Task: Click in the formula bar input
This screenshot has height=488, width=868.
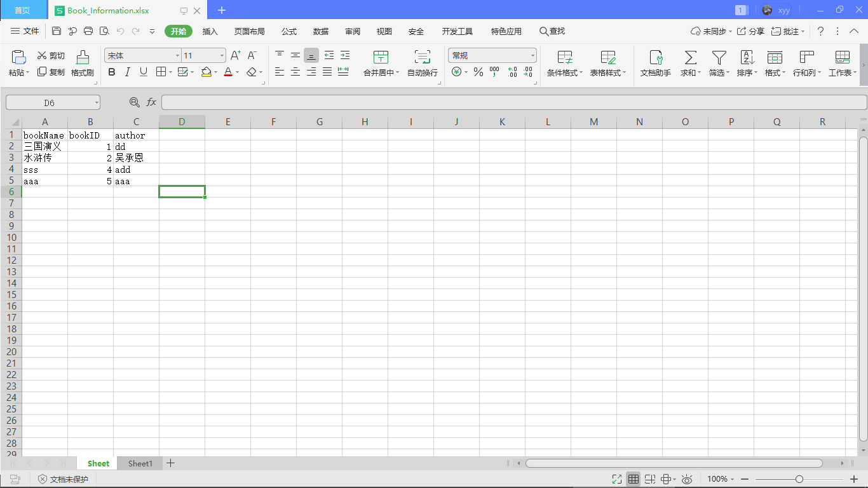Action: pos(513,102)
